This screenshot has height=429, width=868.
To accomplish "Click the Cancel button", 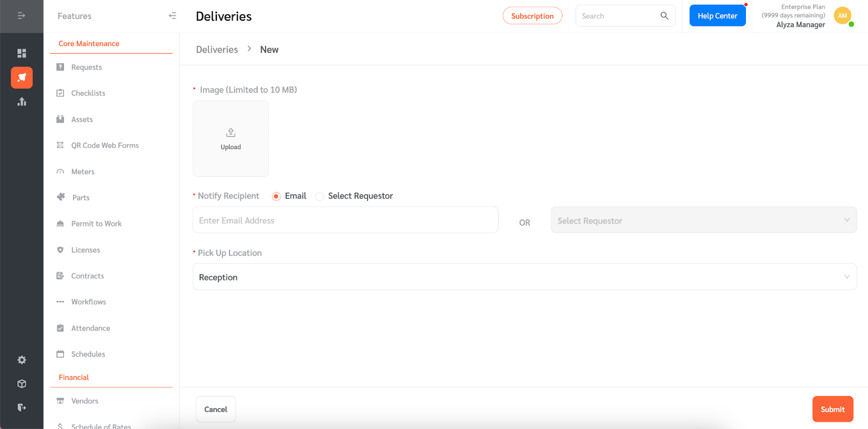I will click(215, 409).
